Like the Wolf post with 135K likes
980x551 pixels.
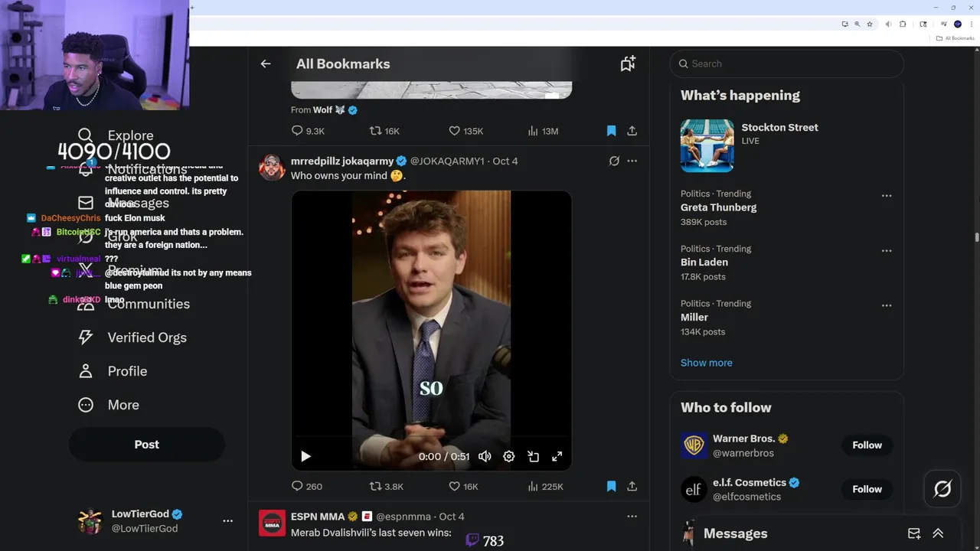click(x=465, y=131)
